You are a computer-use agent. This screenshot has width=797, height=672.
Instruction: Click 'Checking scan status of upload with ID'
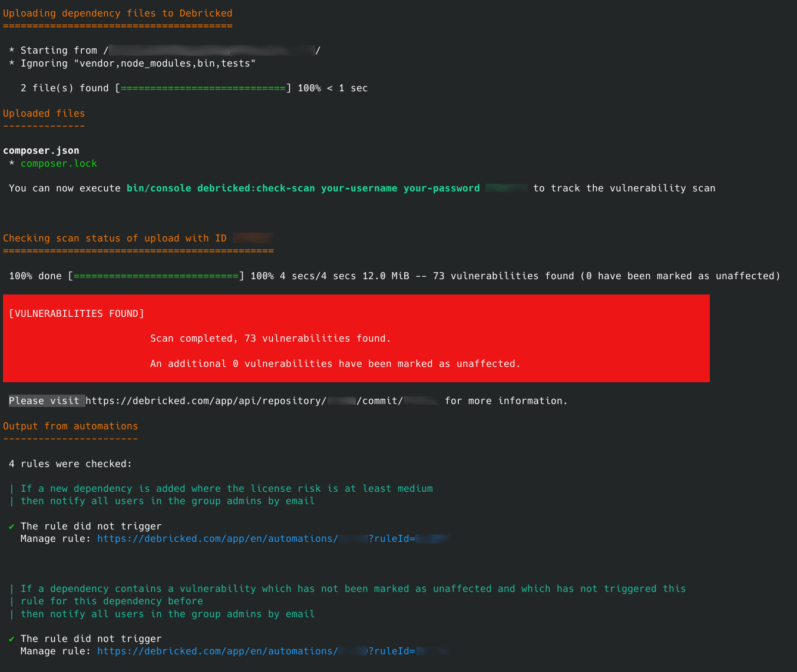(115, 238)
